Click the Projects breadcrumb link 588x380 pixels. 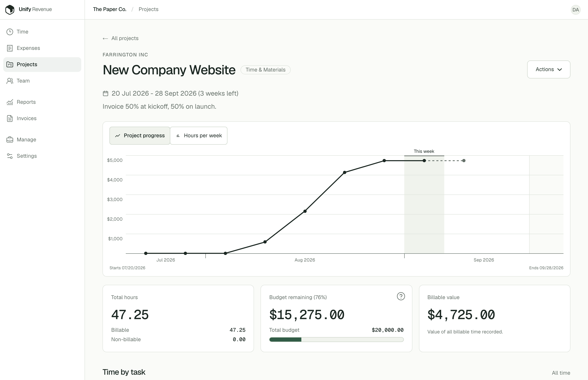[148, 9]
